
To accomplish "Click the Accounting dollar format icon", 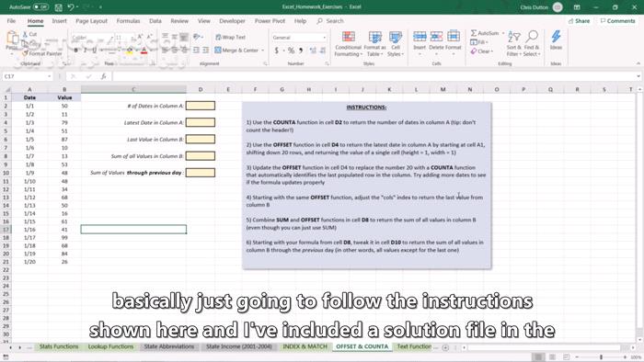I will point(277,51).
